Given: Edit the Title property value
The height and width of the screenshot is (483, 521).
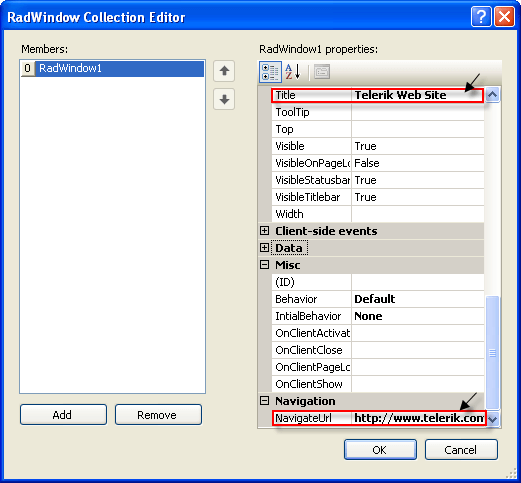Looking at the screenshot, I should (x=417, y=95).
